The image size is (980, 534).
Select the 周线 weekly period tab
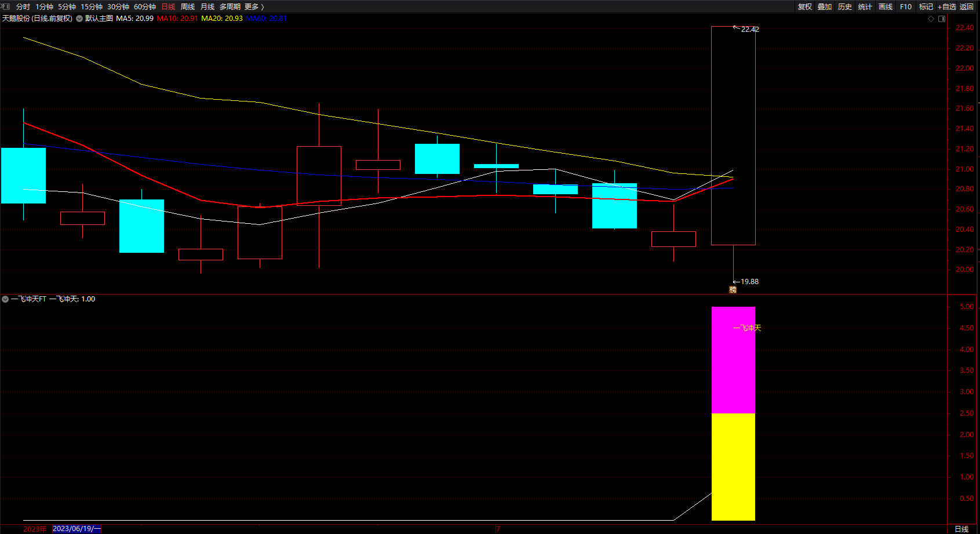point(188,7)
